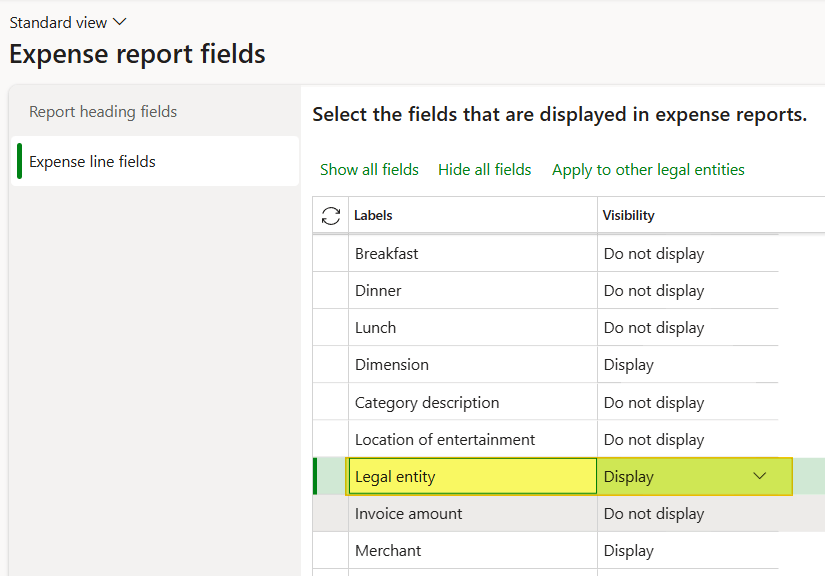Select the Breakfast row selector cell
This screenshot has width=825, height=576.
point(331,254)
